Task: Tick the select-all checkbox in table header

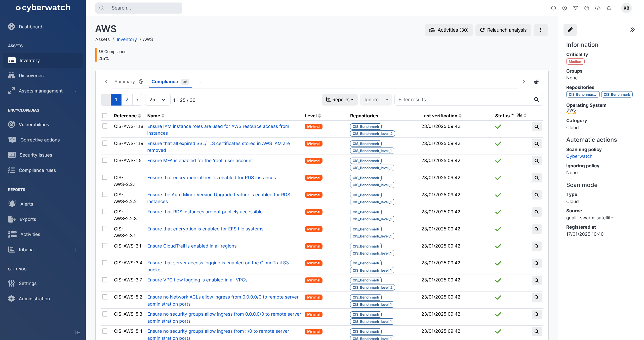Action: (105, 116)
